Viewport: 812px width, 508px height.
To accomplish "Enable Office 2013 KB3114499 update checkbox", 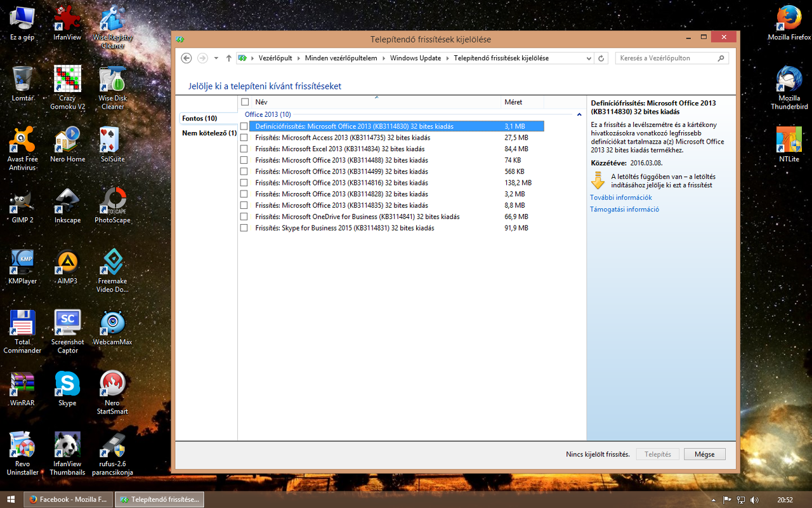I will click(x=244, y=171).
